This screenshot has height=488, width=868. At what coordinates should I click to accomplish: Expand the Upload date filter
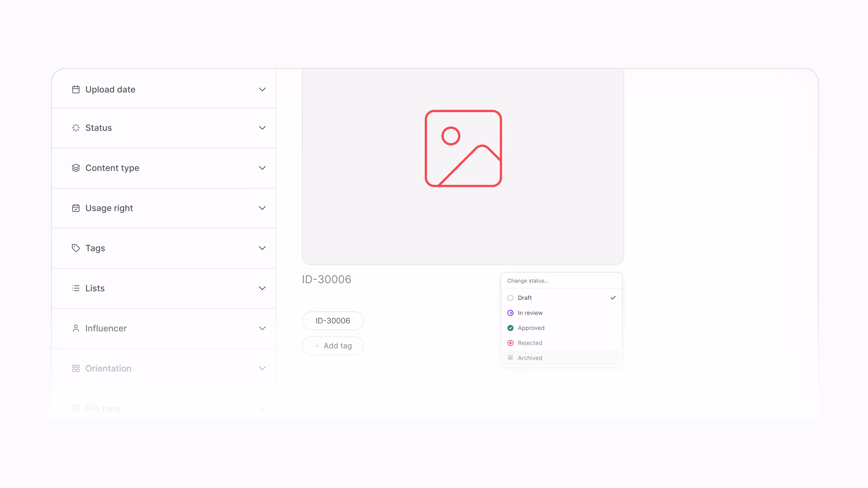[164, 89]
